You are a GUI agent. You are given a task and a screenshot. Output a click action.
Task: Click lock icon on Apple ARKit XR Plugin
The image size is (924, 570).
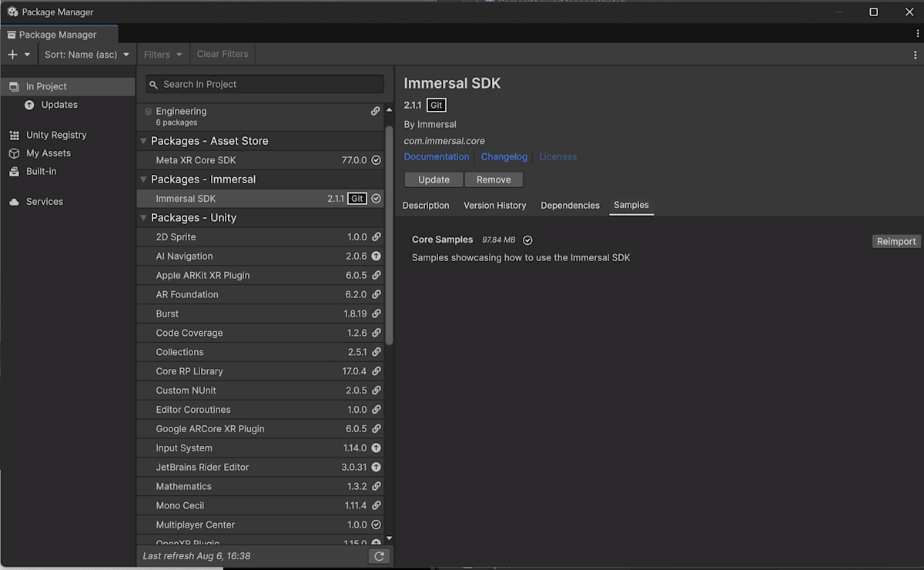[x=376, y=276]
